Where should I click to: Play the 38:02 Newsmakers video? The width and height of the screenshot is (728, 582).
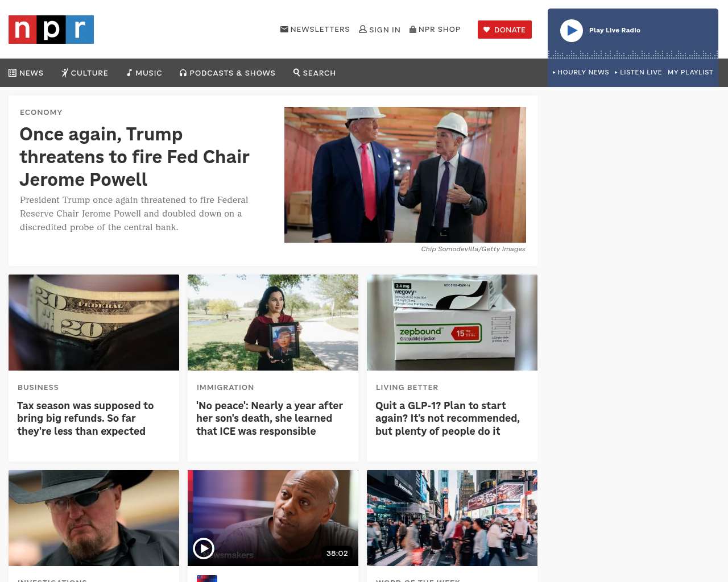[204, 548]
